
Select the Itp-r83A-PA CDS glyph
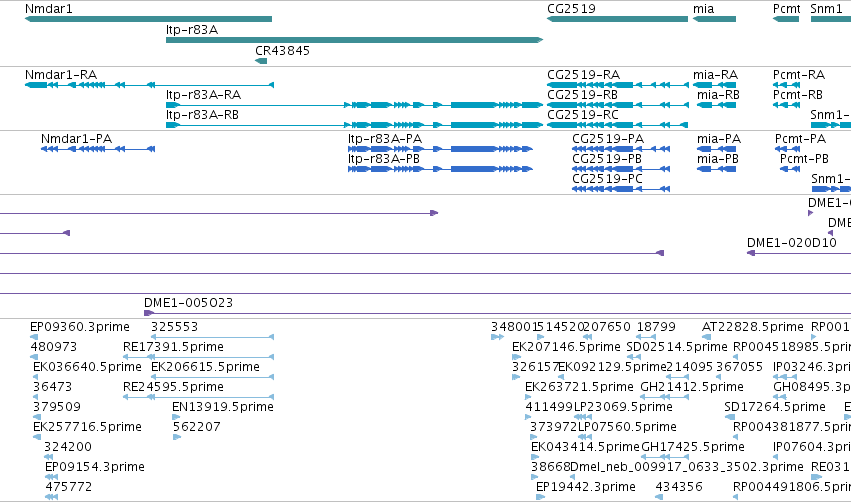click(440, 149)
